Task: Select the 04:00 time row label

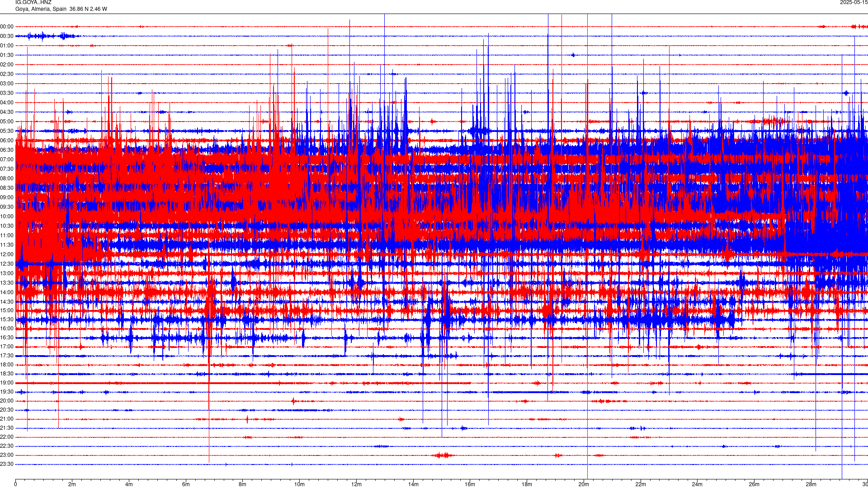Action: [7, 103]
